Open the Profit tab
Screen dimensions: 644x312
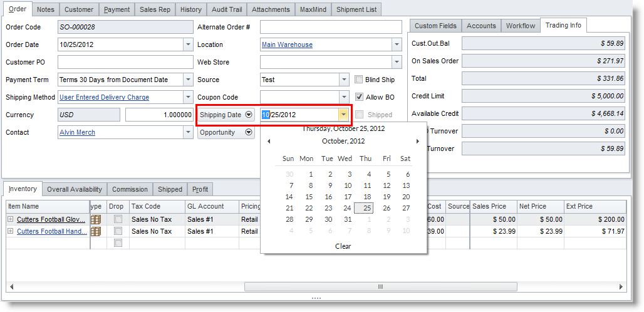click(200, 189)
